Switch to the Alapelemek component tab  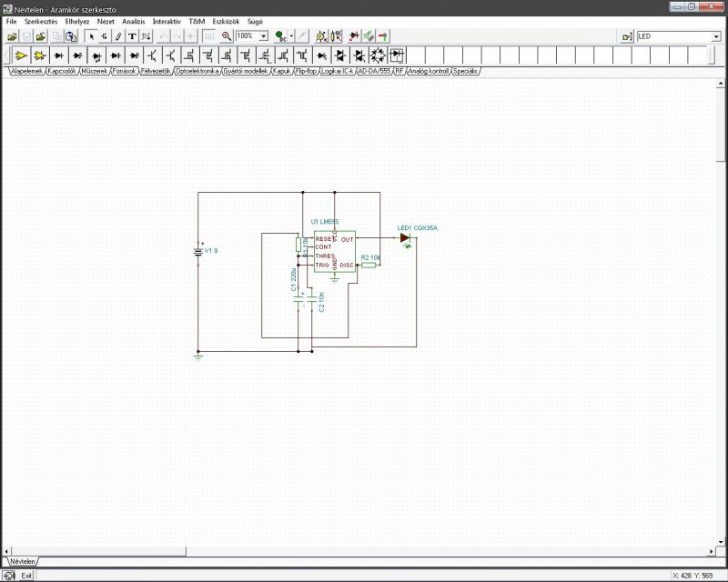26,71
